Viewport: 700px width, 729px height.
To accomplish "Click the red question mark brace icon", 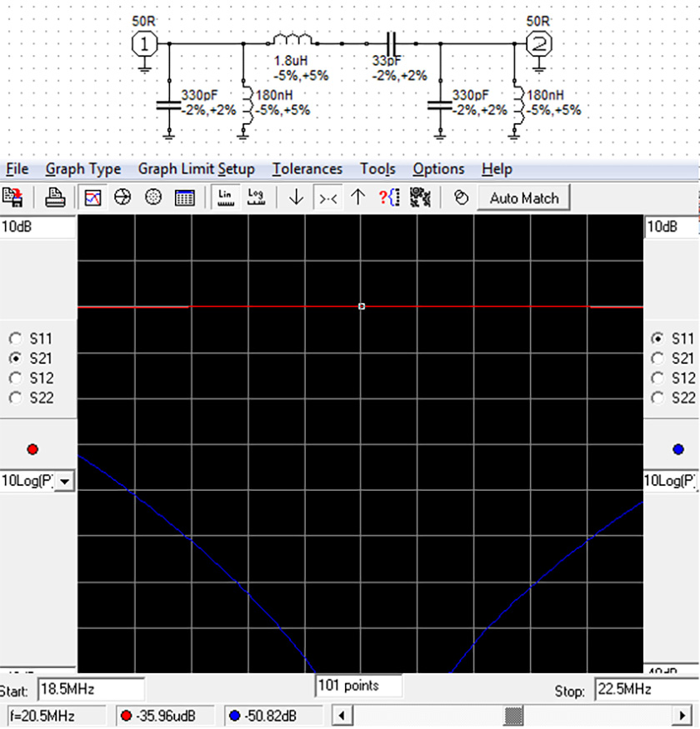I will click(389, 197).
